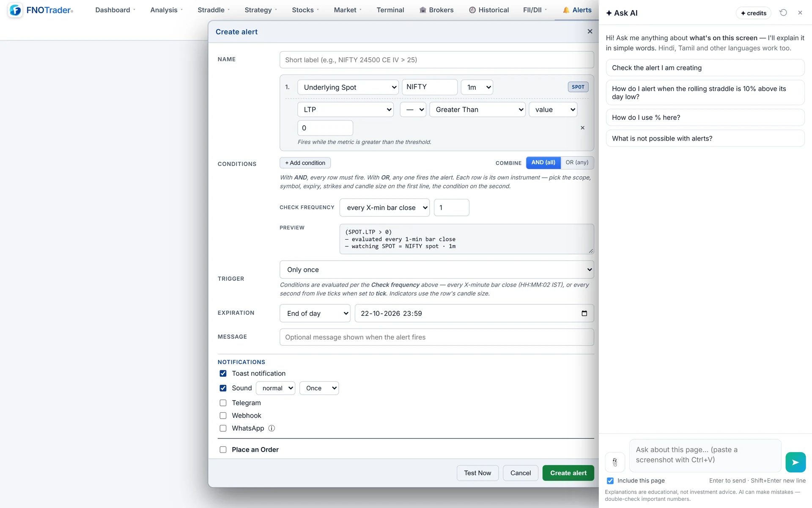Select AND (all) combine option
Viewport: 812px width, 508px height.
click(x=543, y=163)
